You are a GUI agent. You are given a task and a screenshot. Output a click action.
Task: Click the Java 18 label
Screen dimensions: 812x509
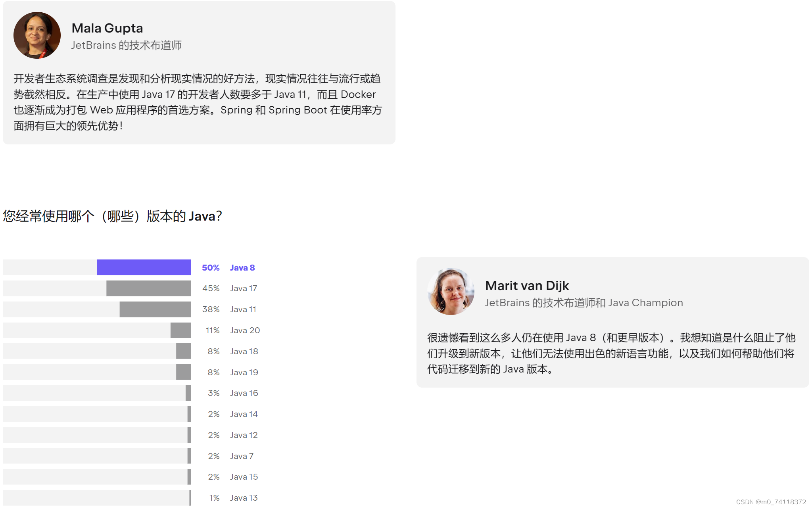point(244,351)
